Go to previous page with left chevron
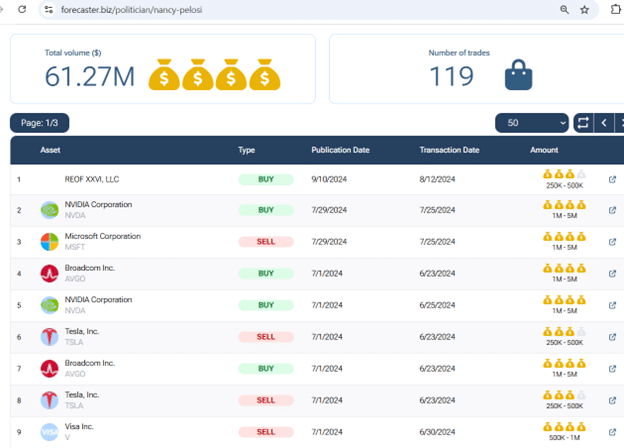 (x=603, y=123)
